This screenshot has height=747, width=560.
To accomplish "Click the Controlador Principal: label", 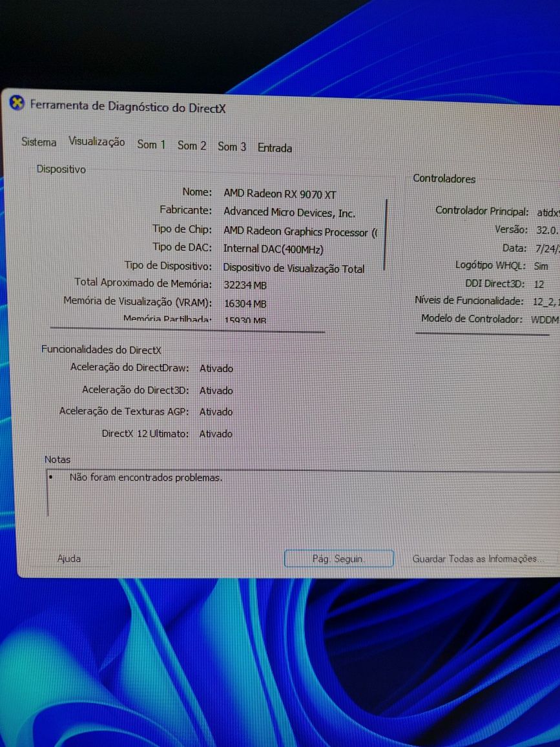I will coord(482,211).
